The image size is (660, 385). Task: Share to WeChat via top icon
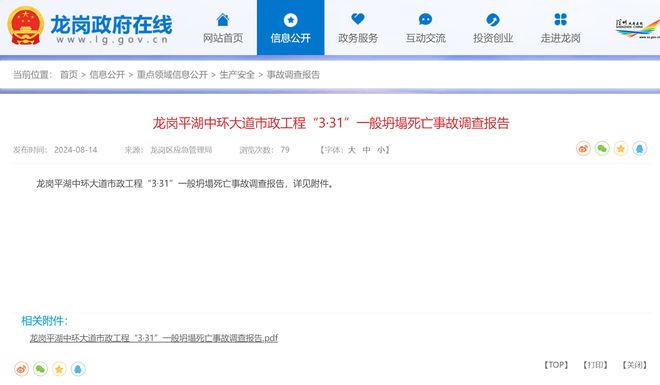pos(602,149)
